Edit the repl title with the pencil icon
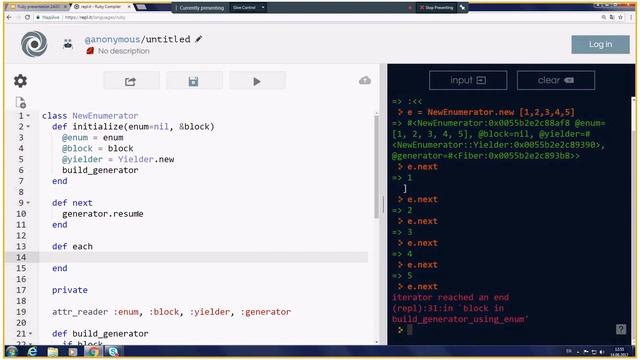The image size is (640, 360). (x=198, y=39)
